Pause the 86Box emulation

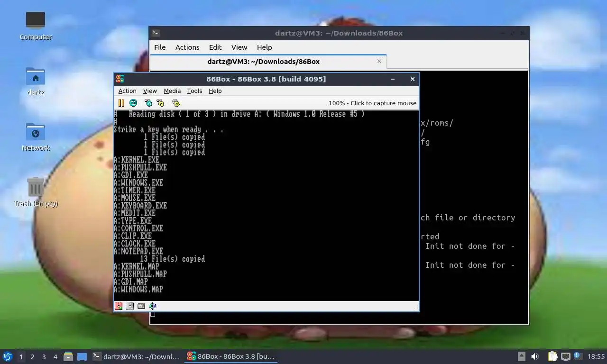121,103
